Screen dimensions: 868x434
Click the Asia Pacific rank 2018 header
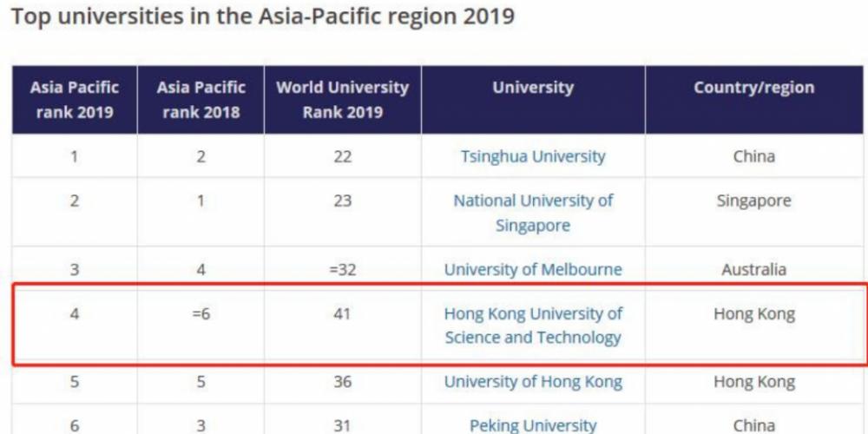coord(201,100)
